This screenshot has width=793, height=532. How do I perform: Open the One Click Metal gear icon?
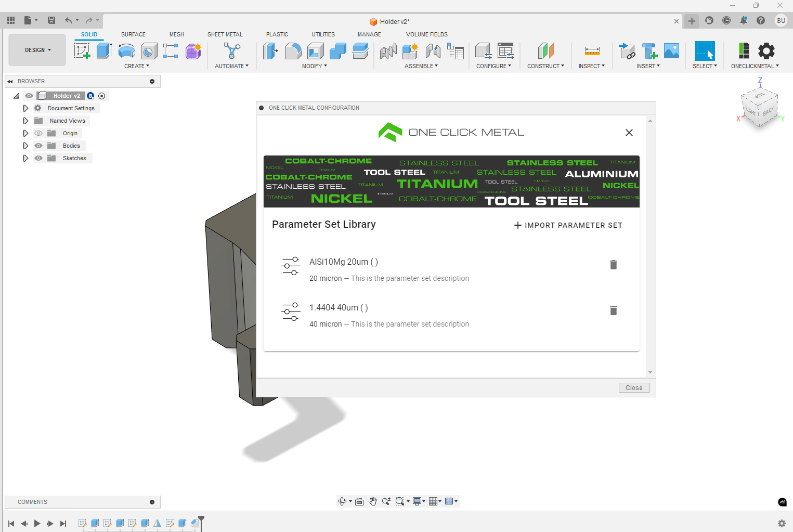(766, 51)
